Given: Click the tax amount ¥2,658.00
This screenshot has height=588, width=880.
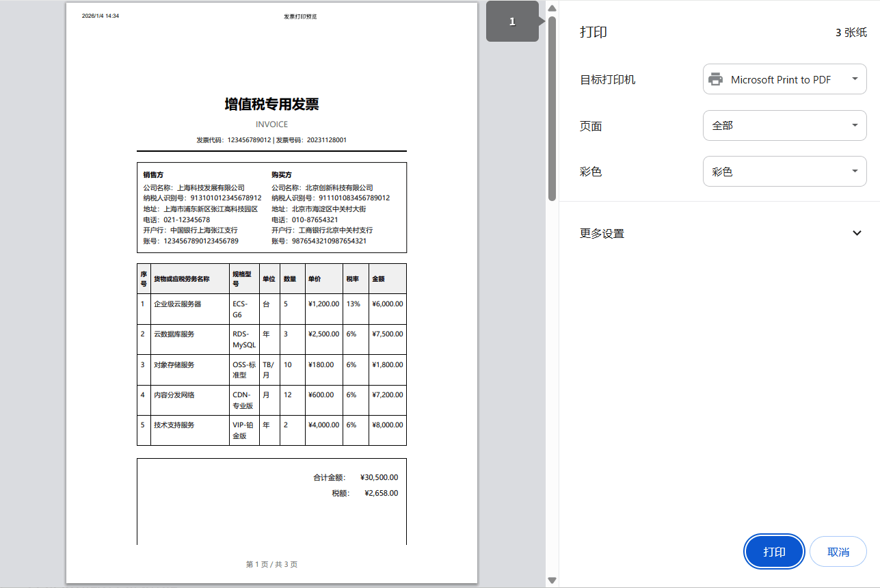Looking at the screenshot, I should [x=381, y=493].
